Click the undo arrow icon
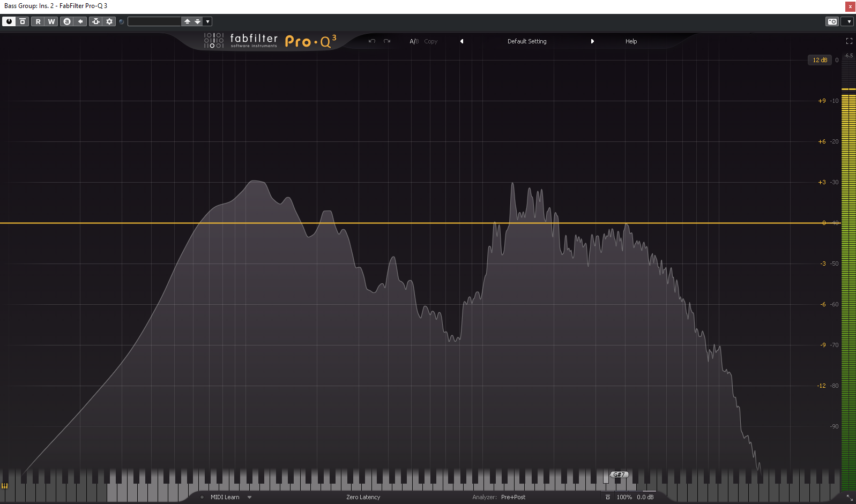This screenshot has height=504, width=856. coord(372,41)
